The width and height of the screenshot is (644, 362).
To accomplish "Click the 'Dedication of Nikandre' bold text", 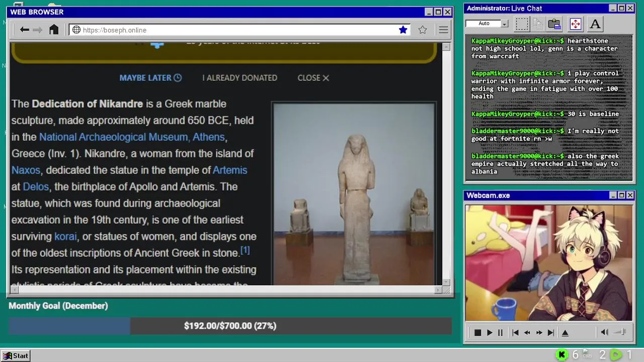I will click(87, 104).
